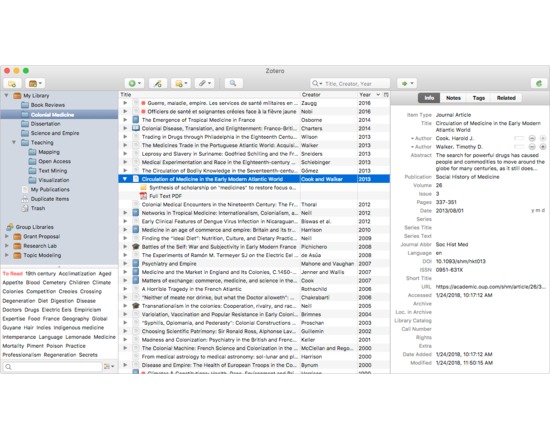Open creator type menu for Cook

[x=421, y=139]
